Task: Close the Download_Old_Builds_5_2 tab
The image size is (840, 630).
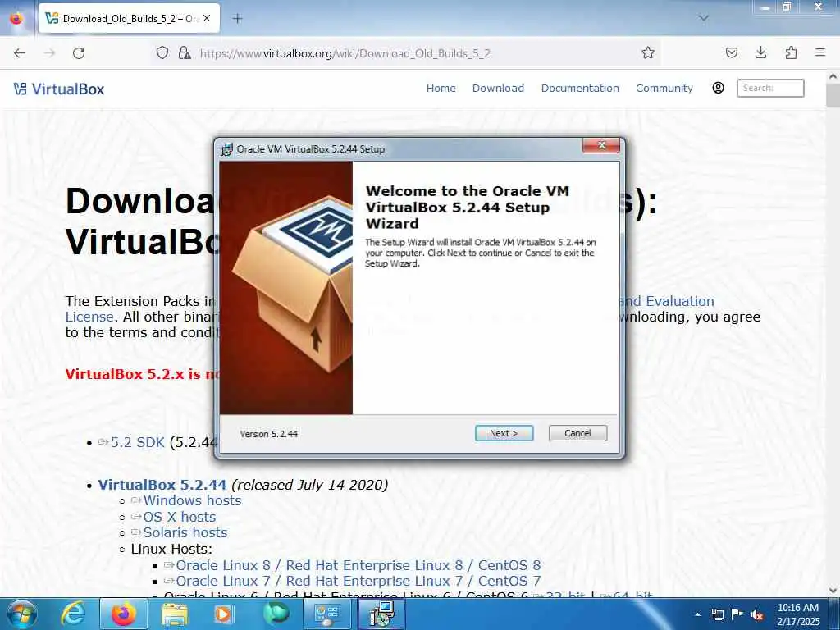Action: 207,18
